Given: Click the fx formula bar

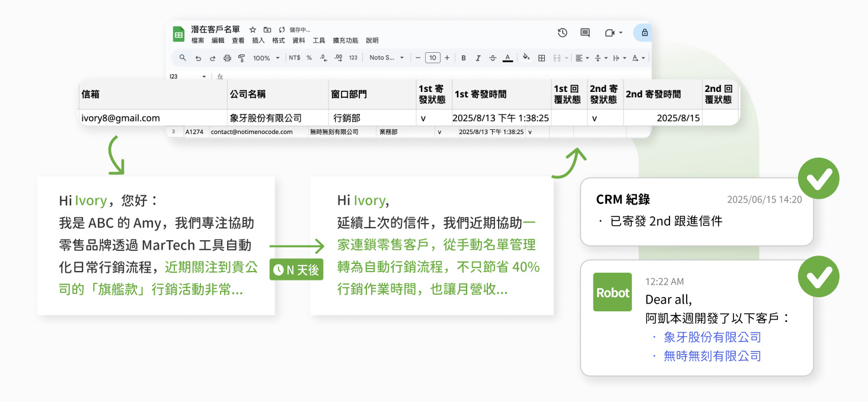Looking at the screenshot, I should [220, 76].
